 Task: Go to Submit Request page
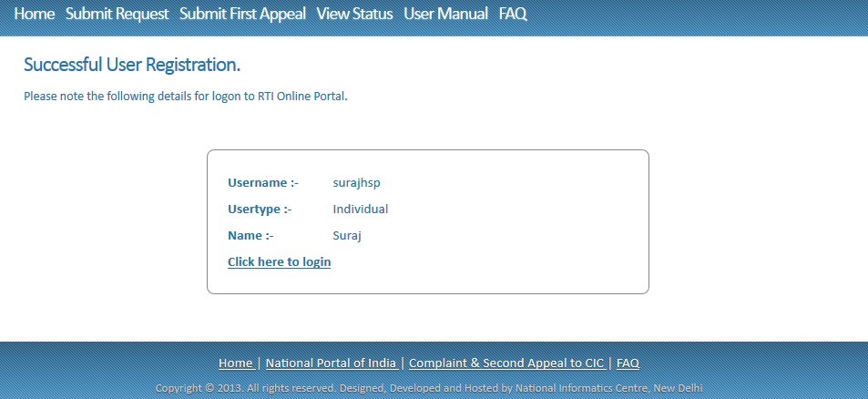(x=117, y=15)
